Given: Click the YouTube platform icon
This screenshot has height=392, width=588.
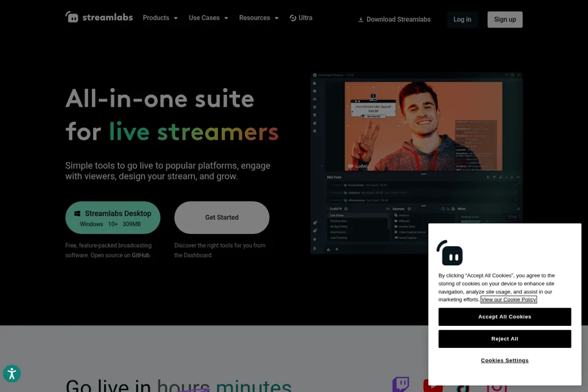Looking at the screenshot, I should click(x=433, y=386).
